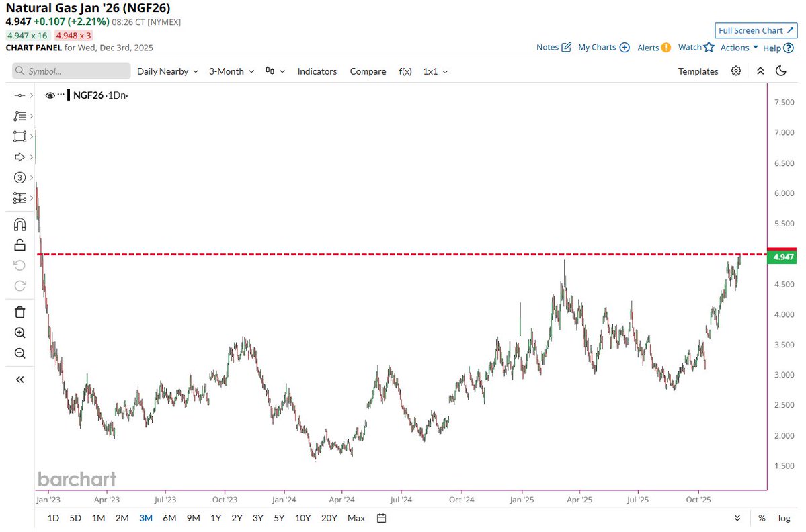
Task: Collapse the toolbar with double up chevron
Action: [760, 71]
